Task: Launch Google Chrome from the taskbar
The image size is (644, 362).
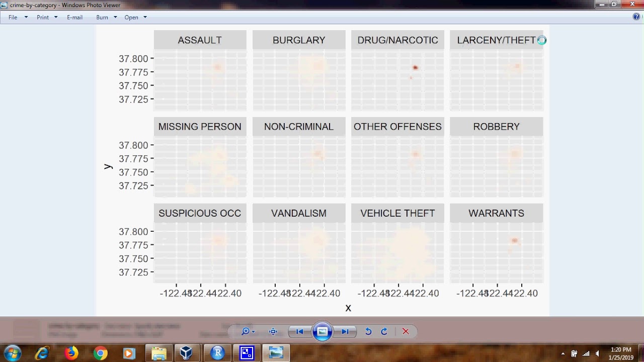Action: point(100,353)
